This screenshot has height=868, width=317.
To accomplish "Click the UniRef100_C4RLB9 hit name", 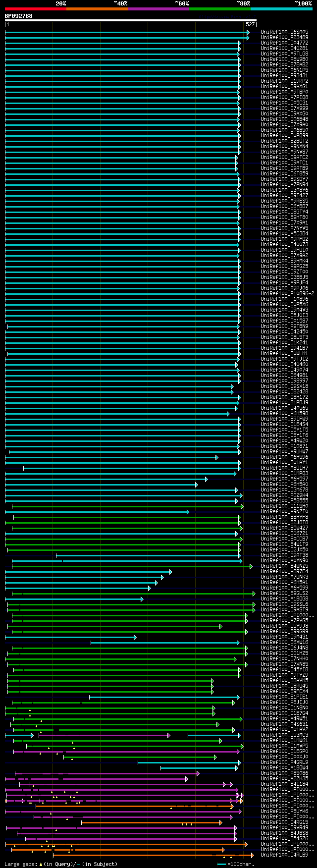I will [x=284, y=855].
